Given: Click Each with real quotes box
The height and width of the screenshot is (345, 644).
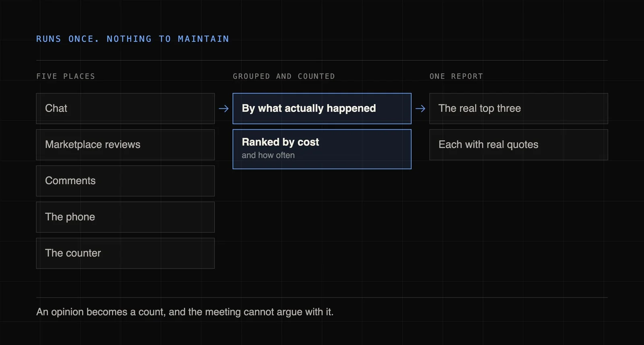Looking at the screenshot, I should pyautogui.click(x=518, y=145).
